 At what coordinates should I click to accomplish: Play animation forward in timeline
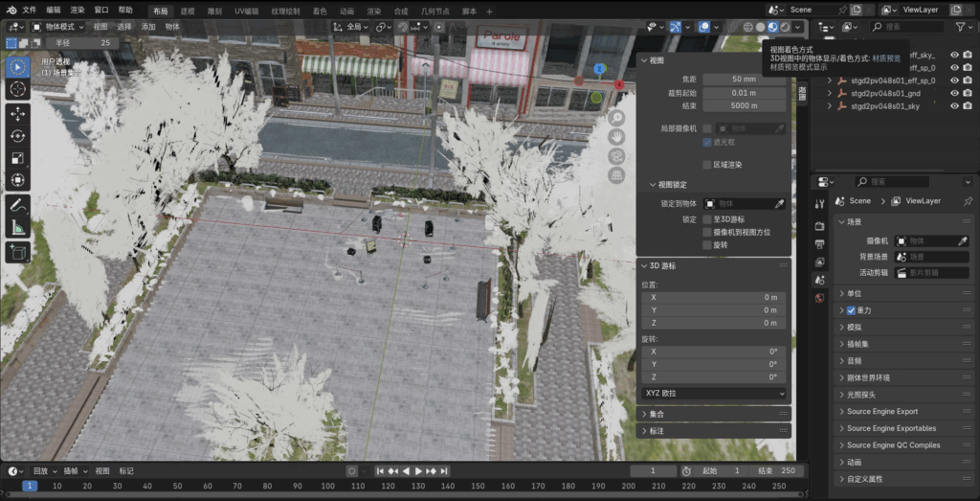419,471
